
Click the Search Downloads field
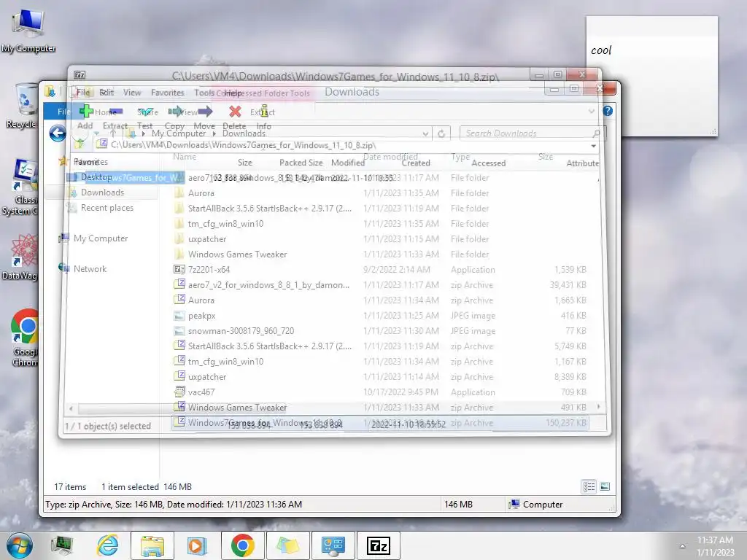[532, 133]
